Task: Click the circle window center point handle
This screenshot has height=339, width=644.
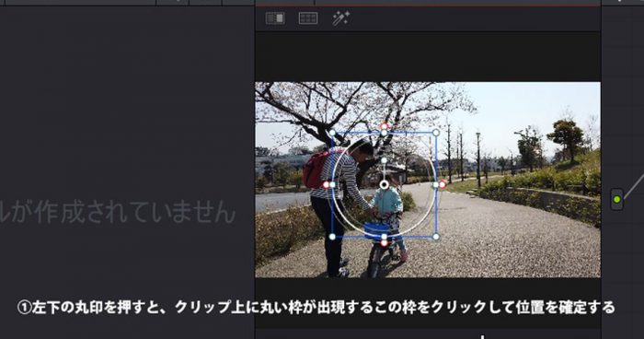Action: pyautogui.click(x=384, y=185)
